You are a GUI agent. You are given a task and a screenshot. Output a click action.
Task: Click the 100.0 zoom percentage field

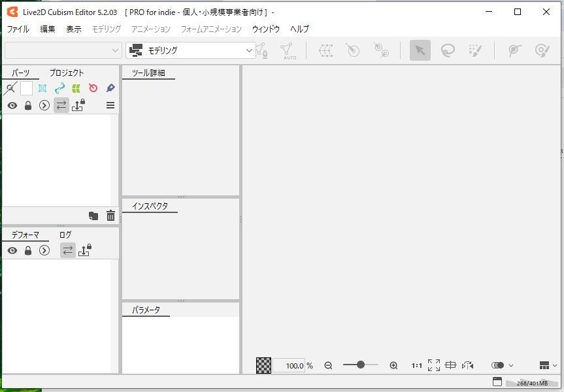click(x=289, y=365)
